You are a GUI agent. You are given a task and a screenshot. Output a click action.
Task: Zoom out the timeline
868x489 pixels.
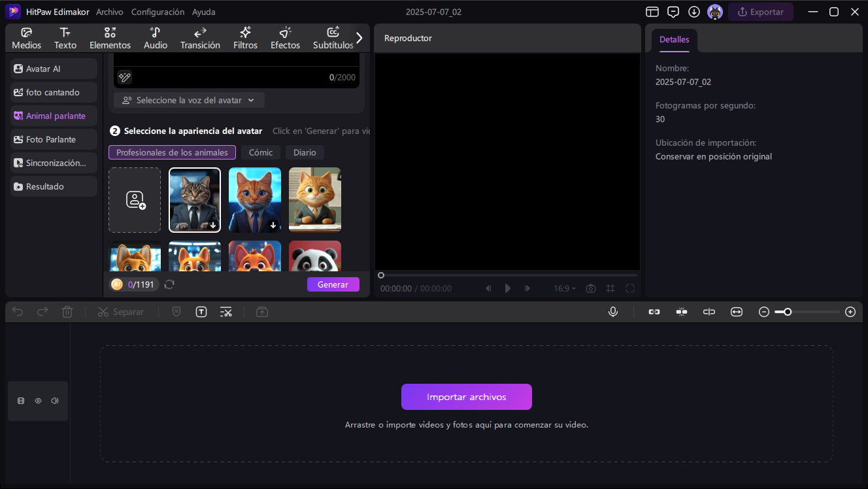(x=764, y=312)
